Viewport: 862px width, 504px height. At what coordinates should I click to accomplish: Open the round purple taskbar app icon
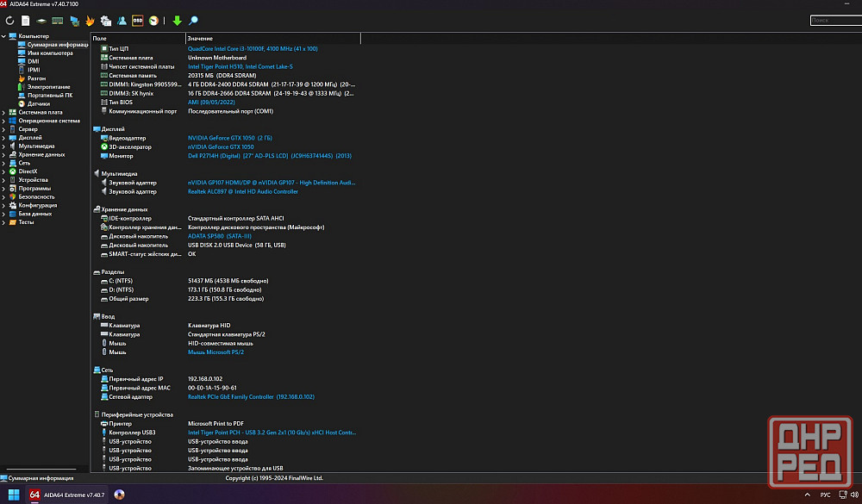pyautogui.click(x=119, y=495)
